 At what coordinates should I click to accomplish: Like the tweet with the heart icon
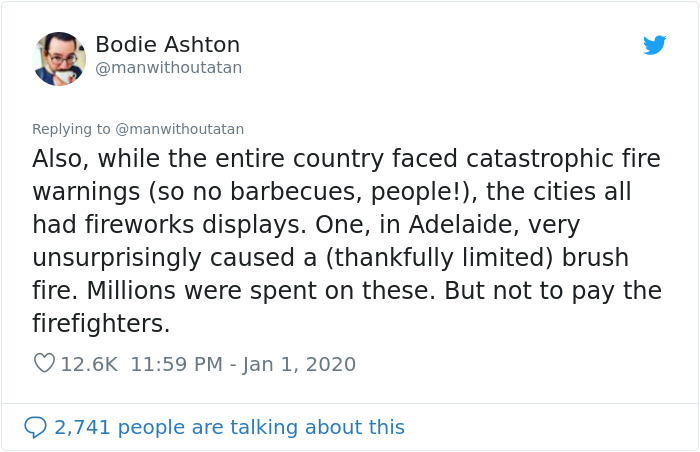(x=44, y=364)
